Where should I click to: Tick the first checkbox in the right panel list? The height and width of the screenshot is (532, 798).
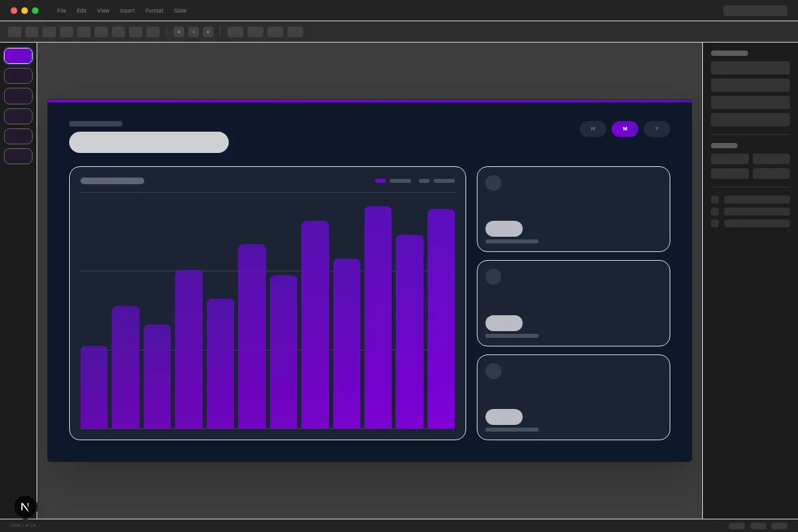715,199
